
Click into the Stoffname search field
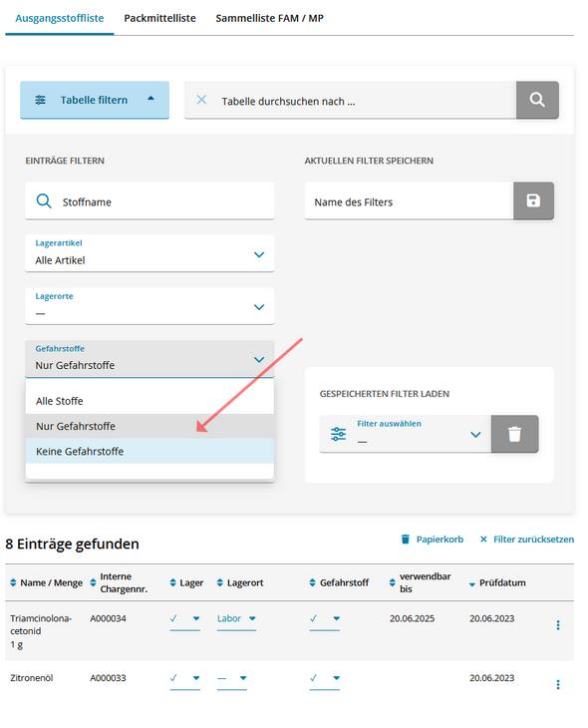[149, 201]
